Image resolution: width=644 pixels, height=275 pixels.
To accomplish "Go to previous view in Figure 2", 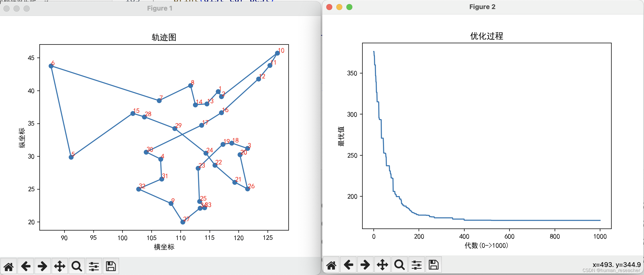I will coord(348,265).
